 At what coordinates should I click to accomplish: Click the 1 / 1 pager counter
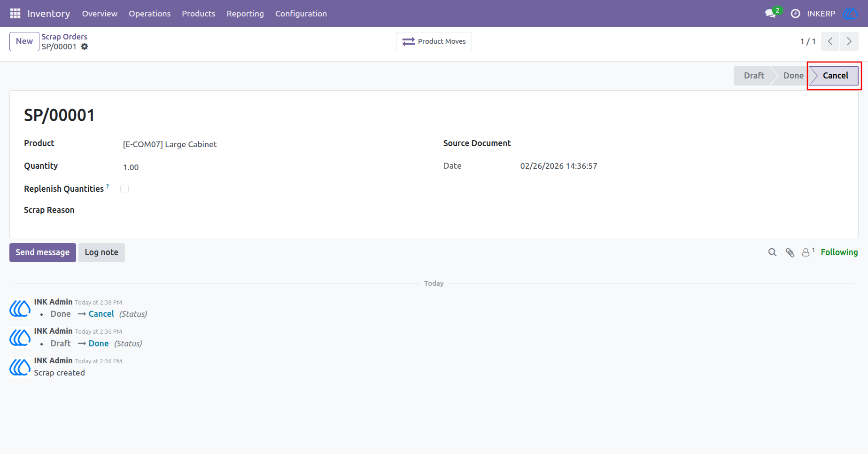tap(808, 41)
